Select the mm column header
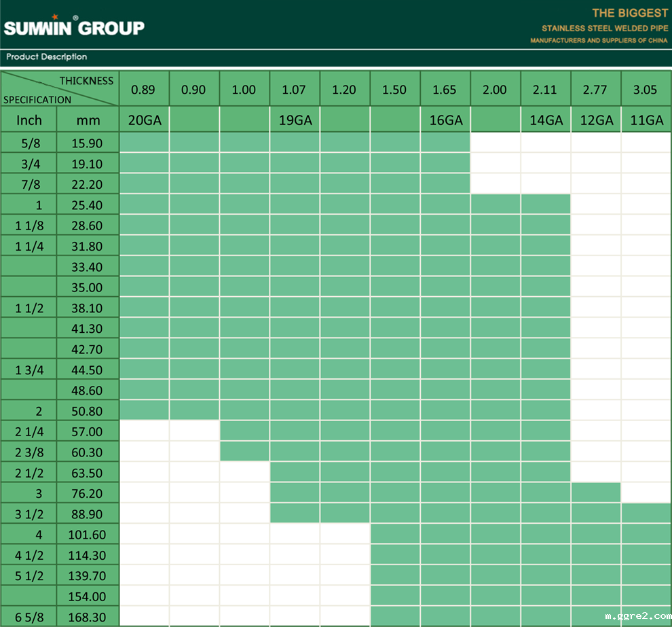 (x=88, y=121)
